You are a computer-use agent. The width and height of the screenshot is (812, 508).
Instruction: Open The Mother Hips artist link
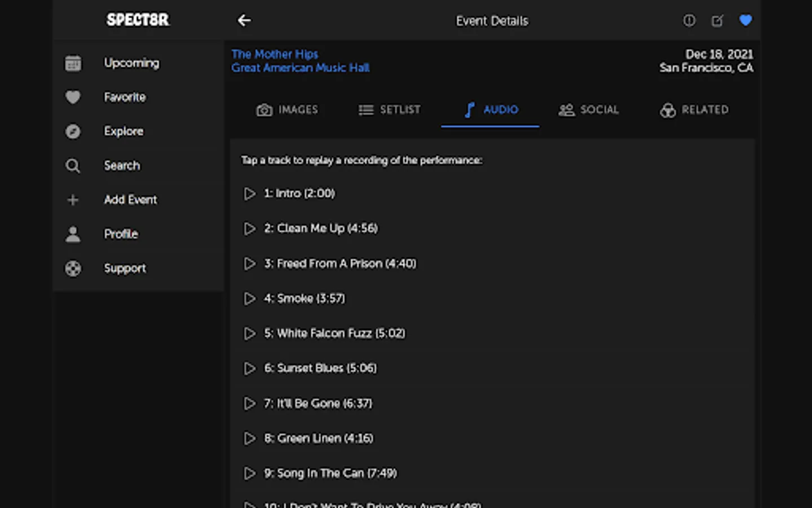[x=275, y=54]
